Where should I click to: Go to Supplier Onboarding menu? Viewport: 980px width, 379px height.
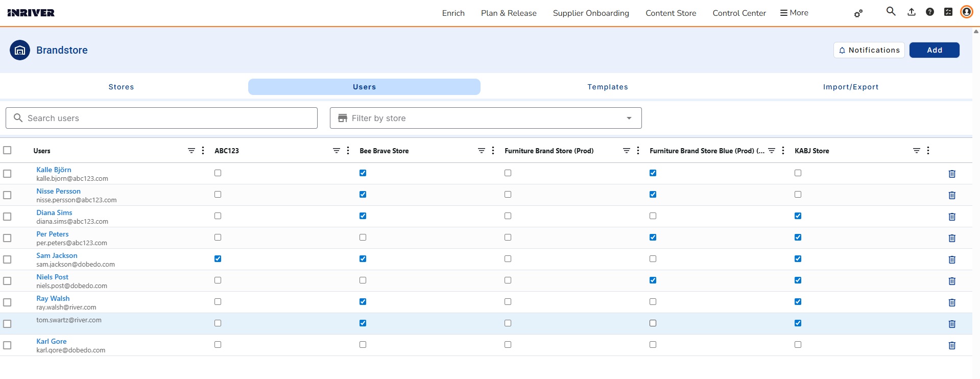coord(591,13)
